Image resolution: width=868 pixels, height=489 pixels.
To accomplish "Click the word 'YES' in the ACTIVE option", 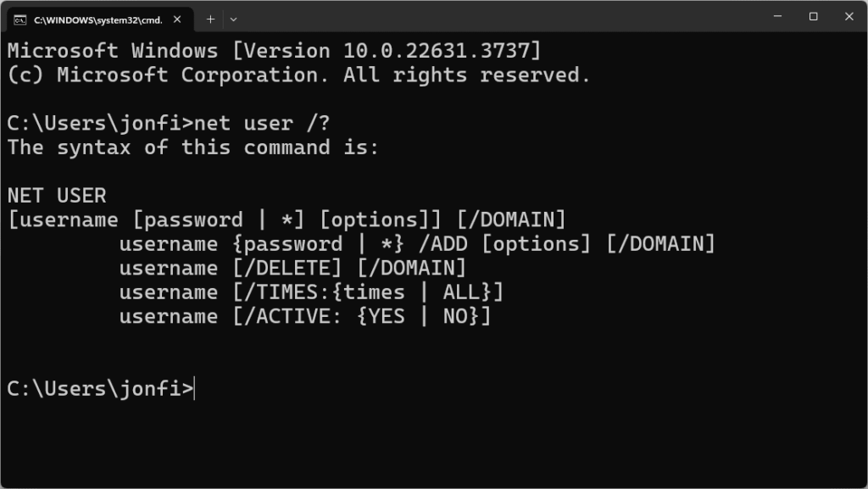I will click(x=387, y=317).
